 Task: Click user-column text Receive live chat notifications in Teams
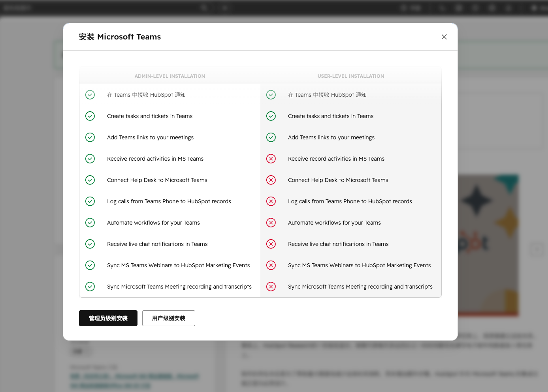[x=338, y=244]
